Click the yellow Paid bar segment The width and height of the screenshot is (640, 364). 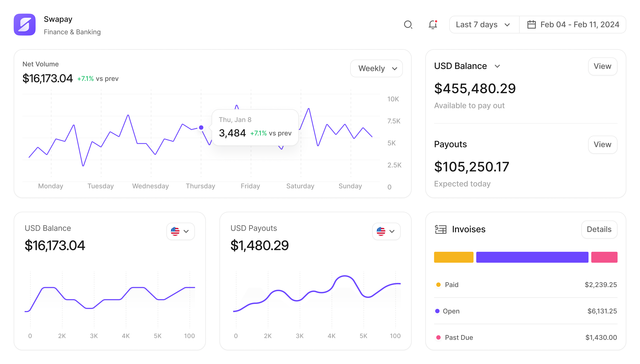[454, 257]
